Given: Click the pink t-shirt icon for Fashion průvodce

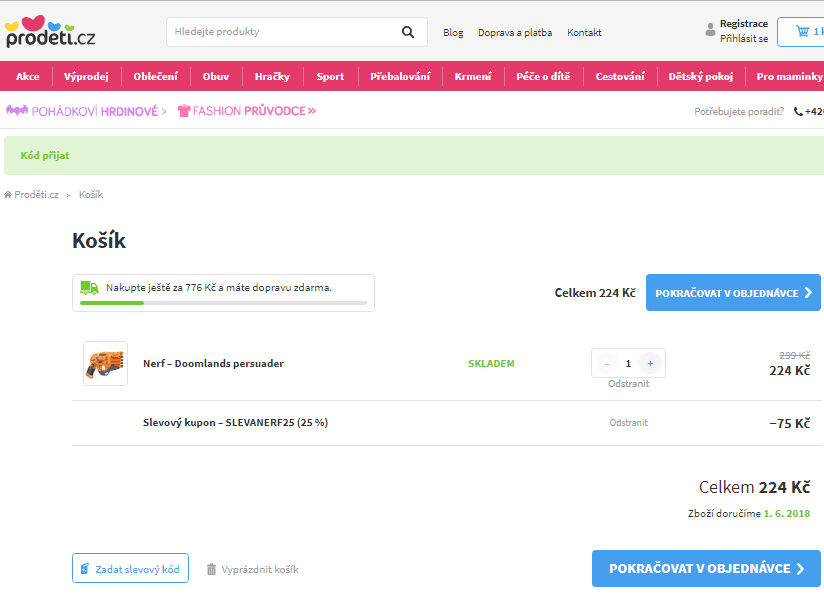Looking at the screenshot, I should pos(184,111).
